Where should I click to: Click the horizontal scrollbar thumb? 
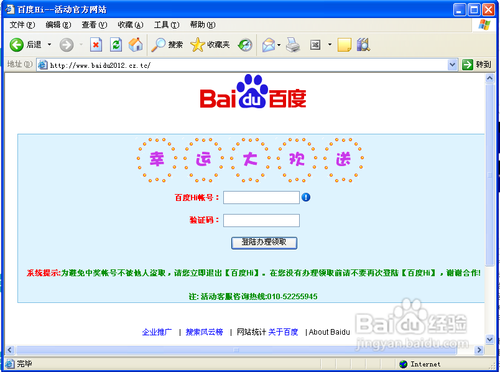coord(236,350)
